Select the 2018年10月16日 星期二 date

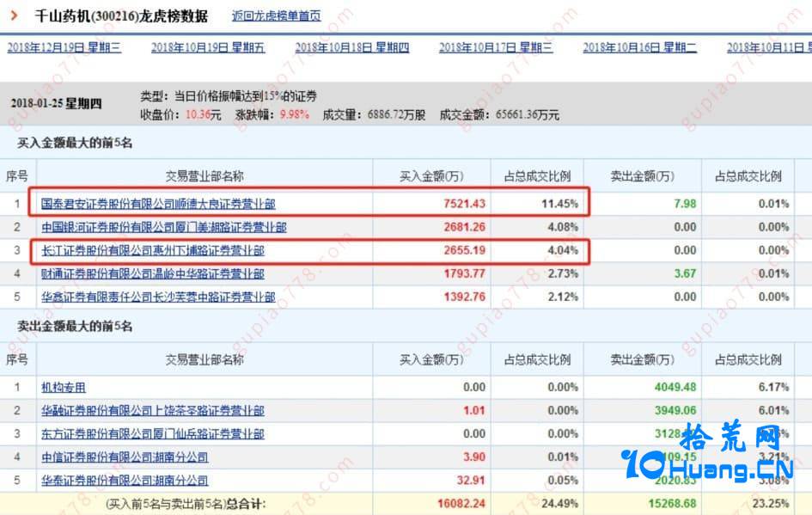640,47
